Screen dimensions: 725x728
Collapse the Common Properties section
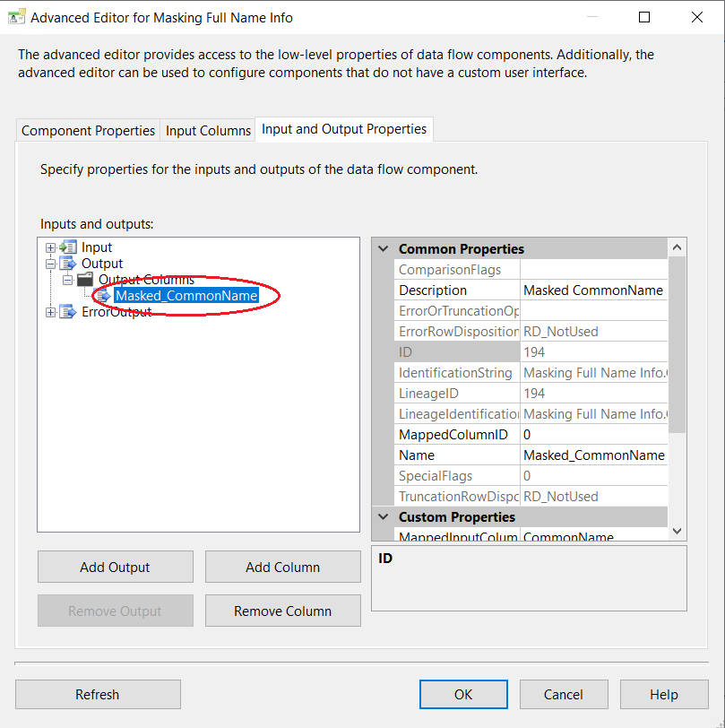coord(384,249)
